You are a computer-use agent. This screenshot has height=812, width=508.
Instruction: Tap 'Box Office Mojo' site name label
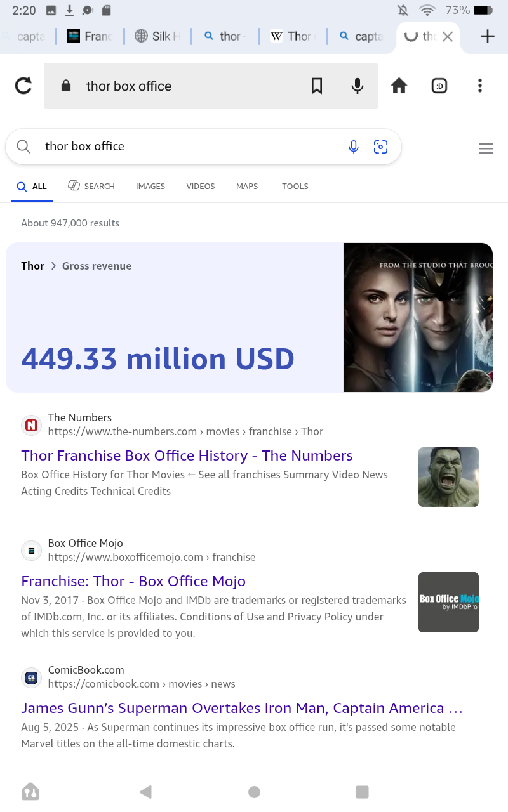tap(86, 543)
